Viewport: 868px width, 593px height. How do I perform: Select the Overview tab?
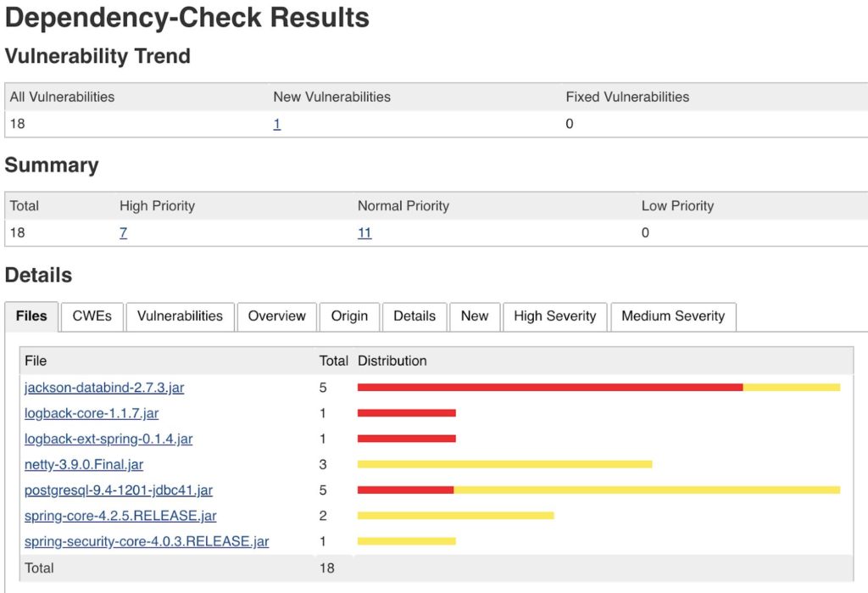276,316
